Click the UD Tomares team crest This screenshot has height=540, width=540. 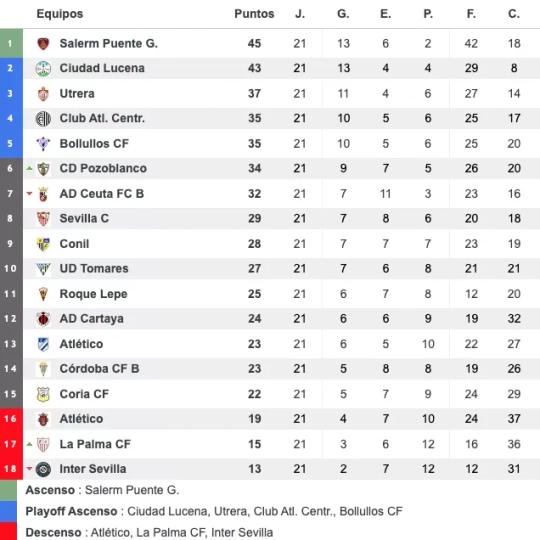(43, 269)
